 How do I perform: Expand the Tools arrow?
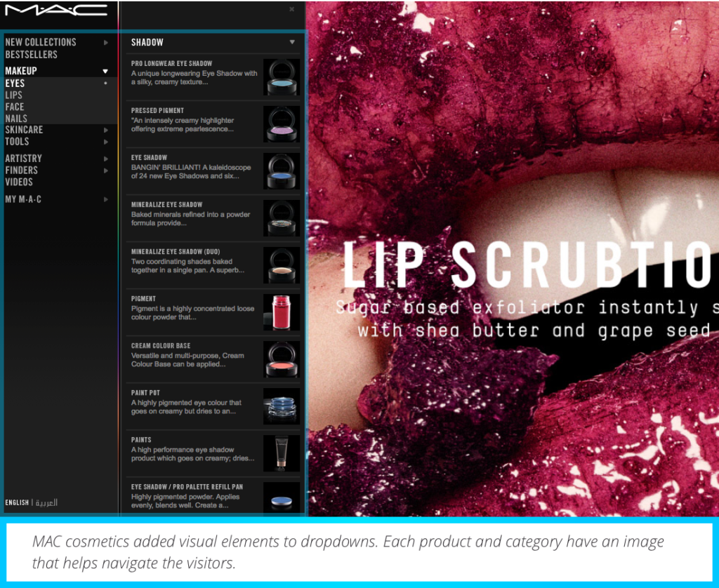pos(106,142)
